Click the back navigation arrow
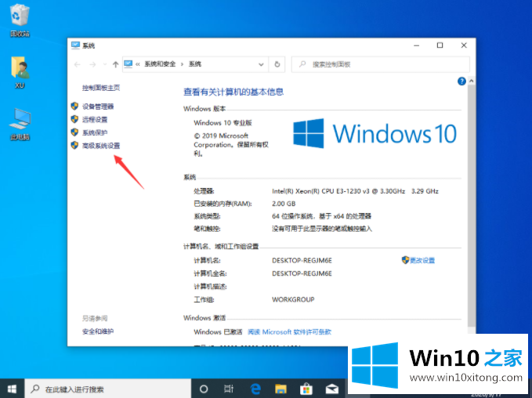This screenshot has height=398, width=532. click(78, 64)
